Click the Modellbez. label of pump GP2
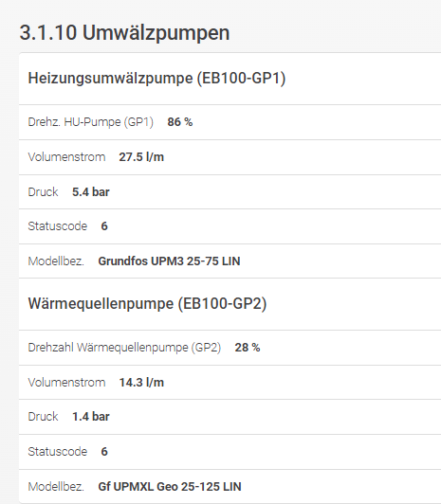Viewport: 441px width, 504px height. 56,487
